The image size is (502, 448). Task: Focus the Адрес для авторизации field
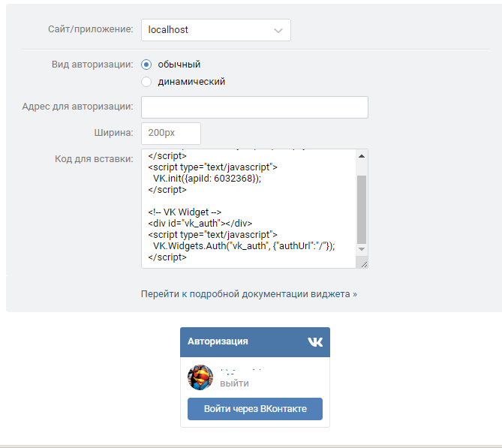(x=254, y=107)
